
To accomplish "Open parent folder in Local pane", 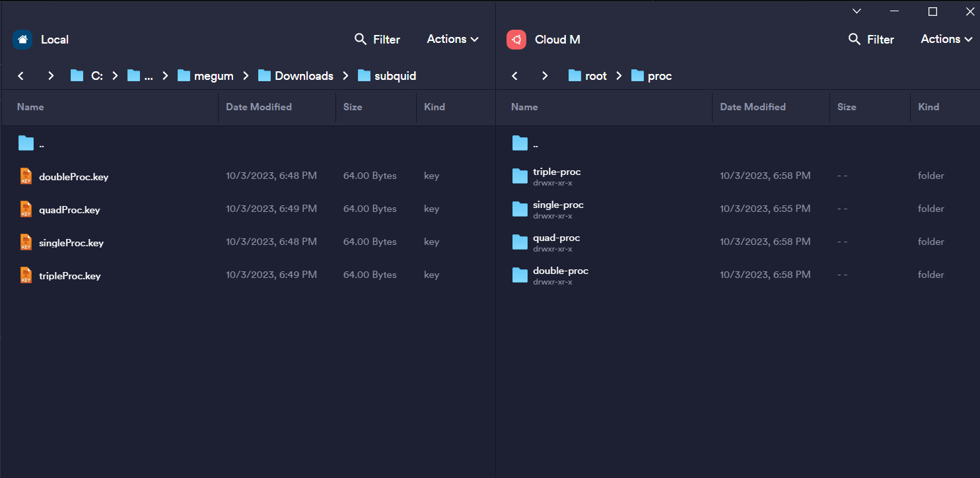I will tap(26, 143).
